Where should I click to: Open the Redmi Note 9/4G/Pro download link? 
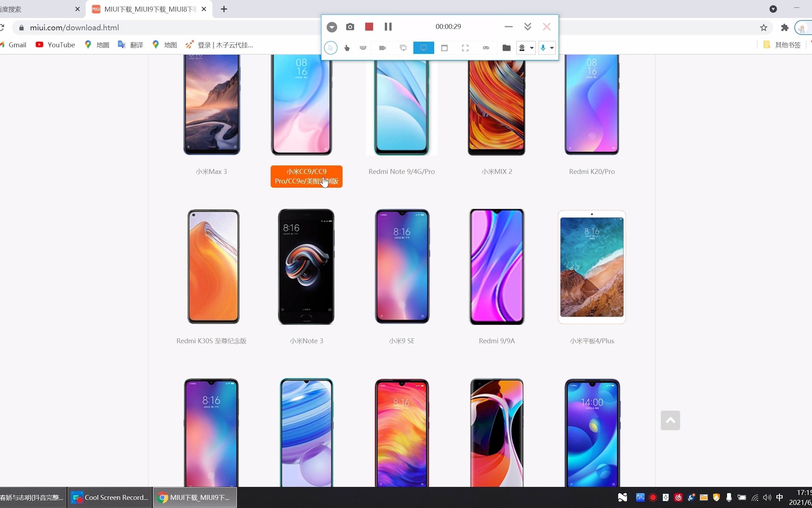402,171
